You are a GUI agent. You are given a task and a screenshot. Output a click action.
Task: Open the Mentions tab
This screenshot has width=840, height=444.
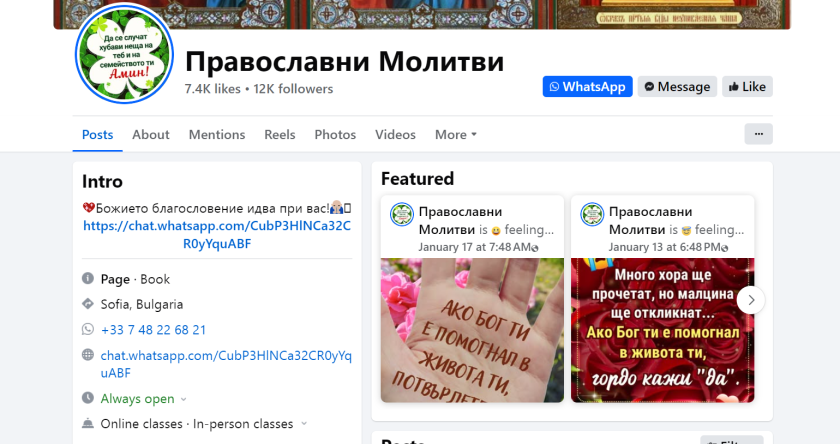point(217,134)
